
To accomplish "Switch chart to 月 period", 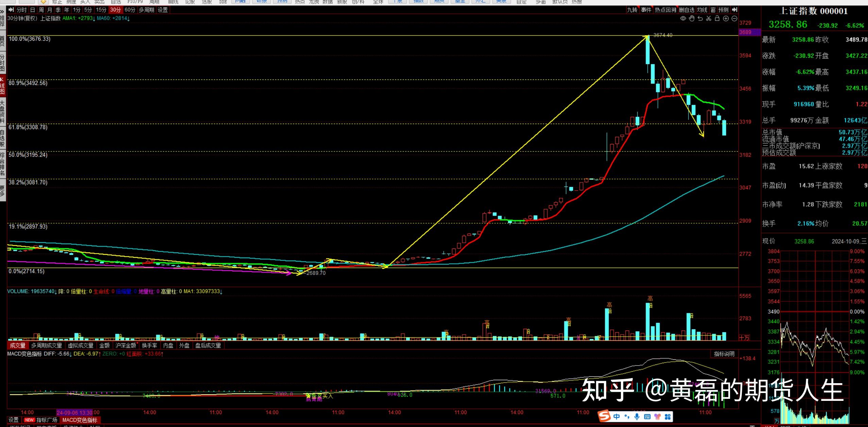I will pos(50,10).
